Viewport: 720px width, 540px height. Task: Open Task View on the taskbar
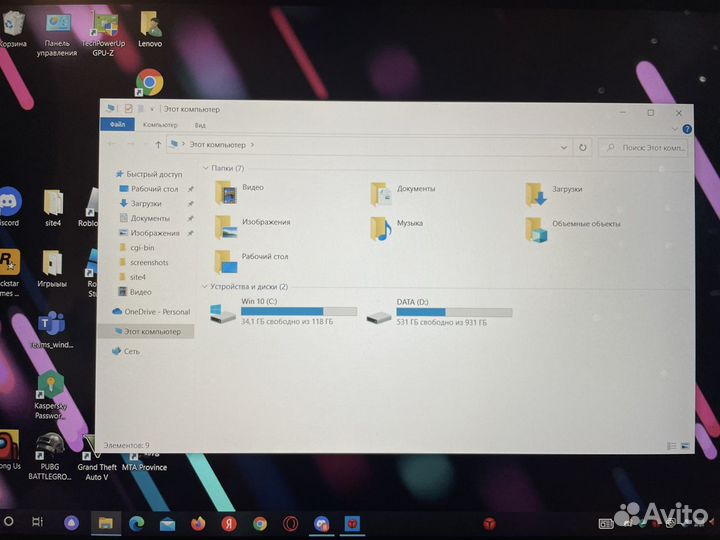(x=37, y=522)
